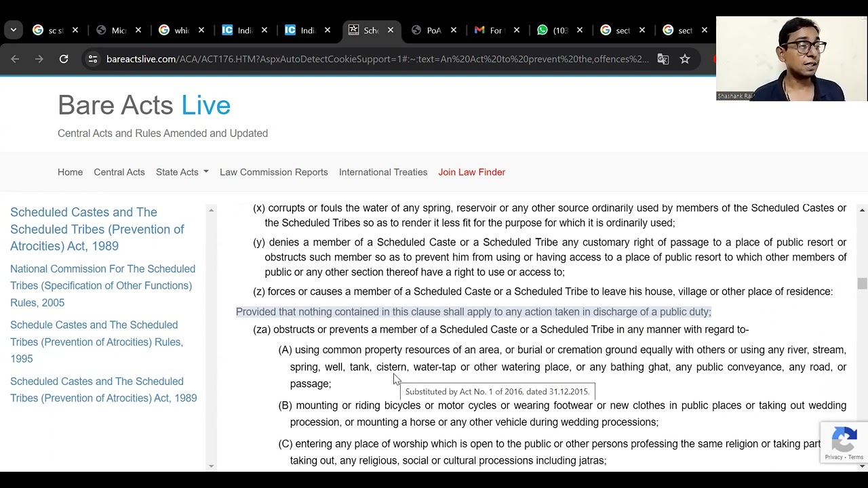Switch to the WhatsApp tab
Viewport: 868px width, 488px height.
point(553,30)
